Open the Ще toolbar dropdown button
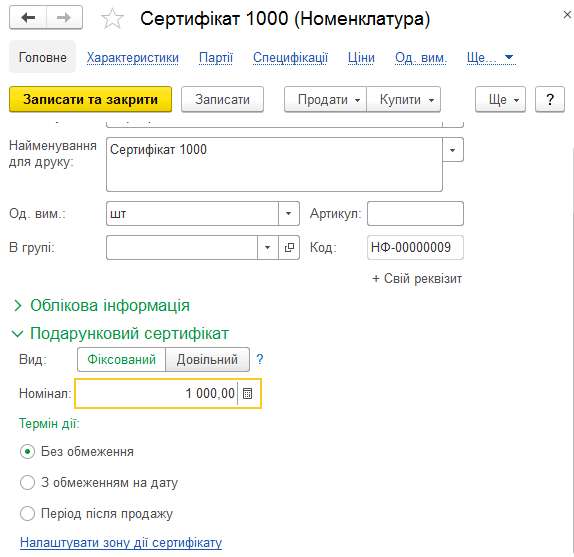This screenshot has width=574, height=557. coord(500,99)
